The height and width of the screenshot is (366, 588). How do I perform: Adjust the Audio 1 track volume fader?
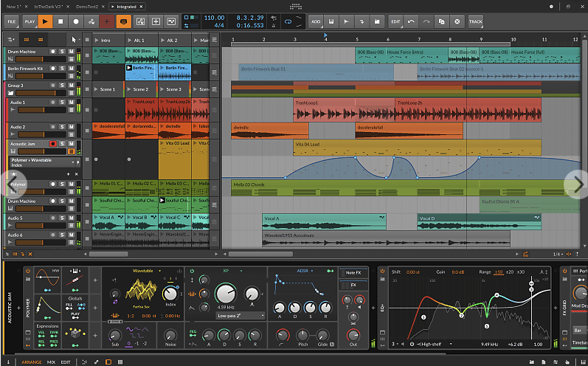click(41, 110)
